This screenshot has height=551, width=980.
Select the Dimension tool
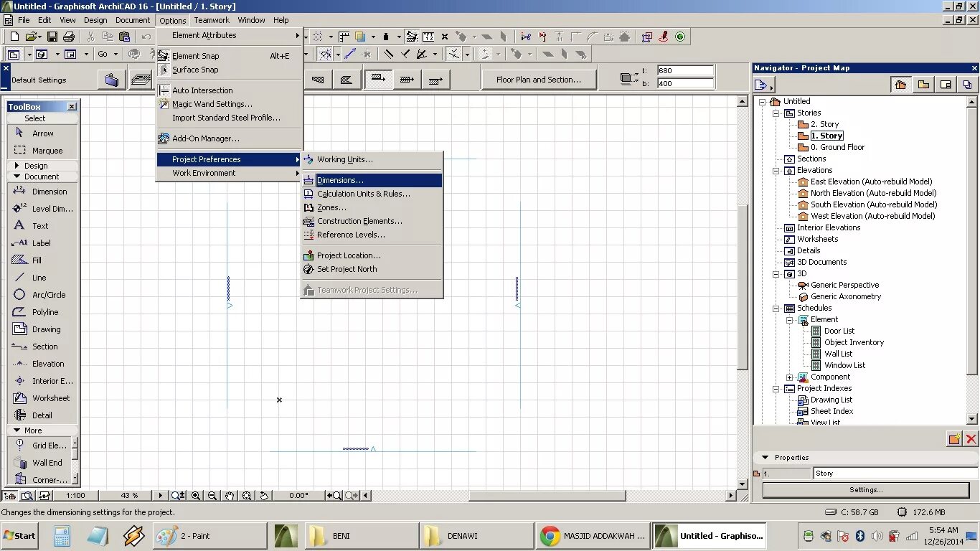point(43,192)
